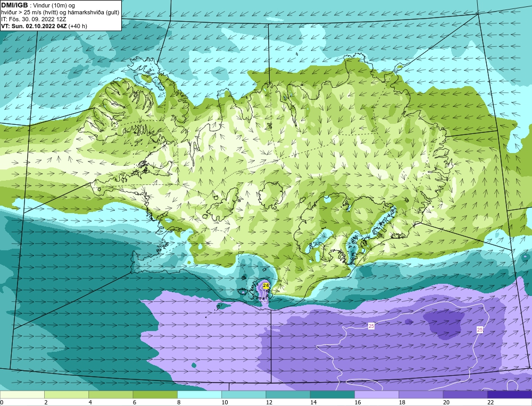Click the "18" legend scale number

click(x=402, y=403)
